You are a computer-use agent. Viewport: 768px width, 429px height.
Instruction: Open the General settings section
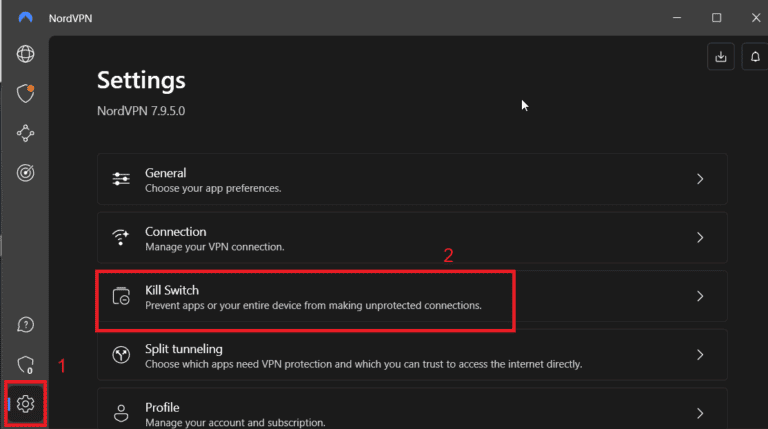[400, 179]
